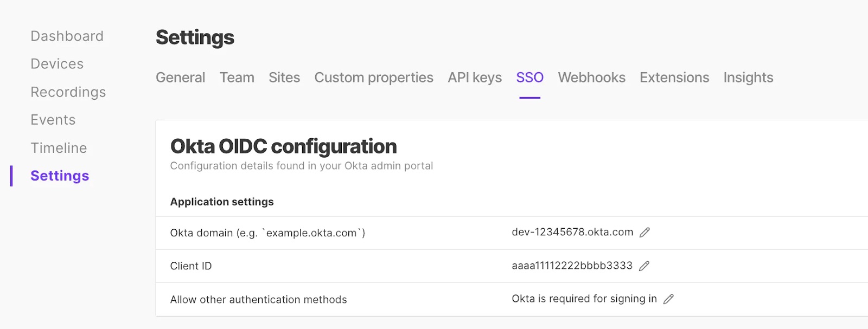Open the Webhooks settings tab
This screenshot has height=329, width=868.
591,78
